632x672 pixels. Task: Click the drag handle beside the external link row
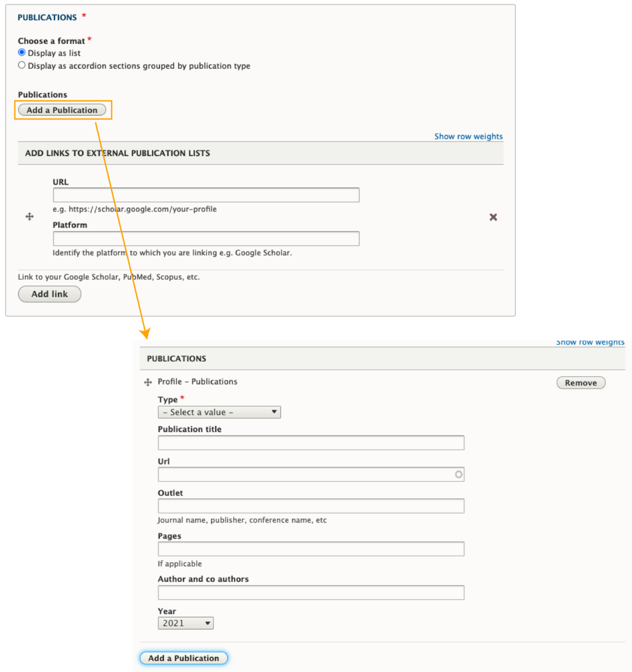click(x=28, y=217)
